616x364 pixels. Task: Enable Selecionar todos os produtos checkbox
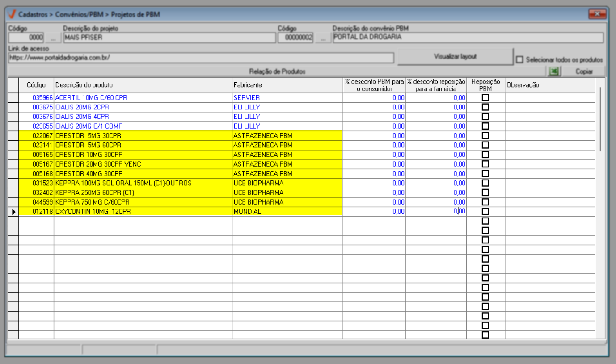pos(519,59)
